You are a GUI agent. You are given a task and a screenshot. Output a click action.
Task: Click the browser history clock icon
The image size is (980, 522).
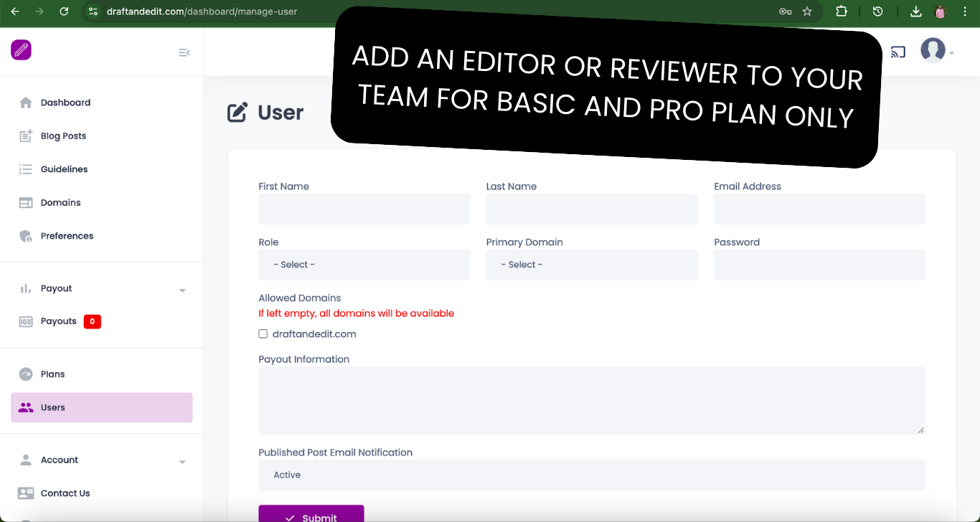(877, 11)
